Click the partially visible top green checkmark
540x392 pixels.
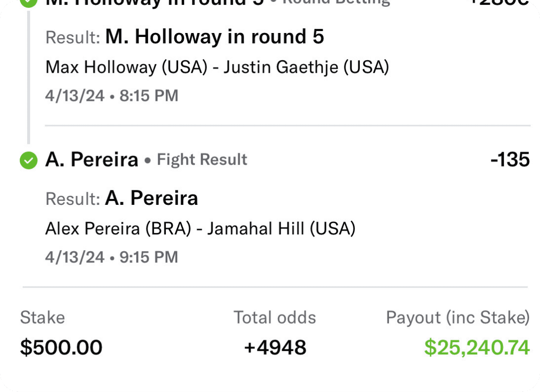tap(29, 2)
